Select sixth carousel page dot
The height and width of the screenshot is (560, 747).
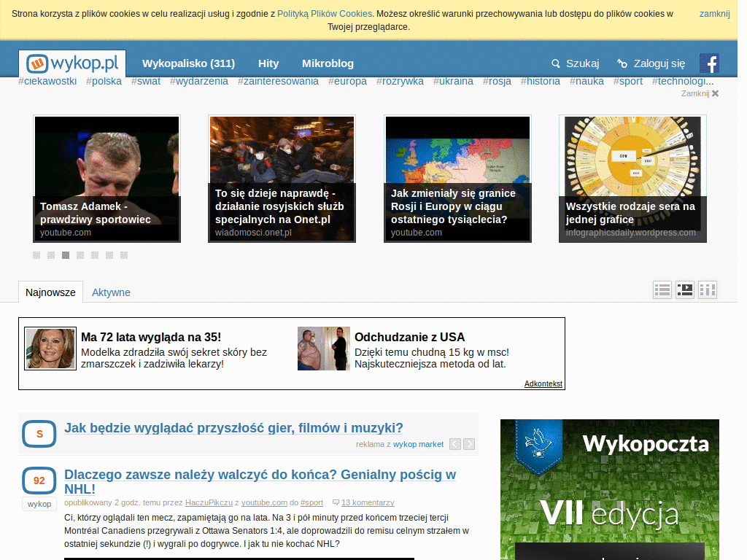[x=109, y=255]
